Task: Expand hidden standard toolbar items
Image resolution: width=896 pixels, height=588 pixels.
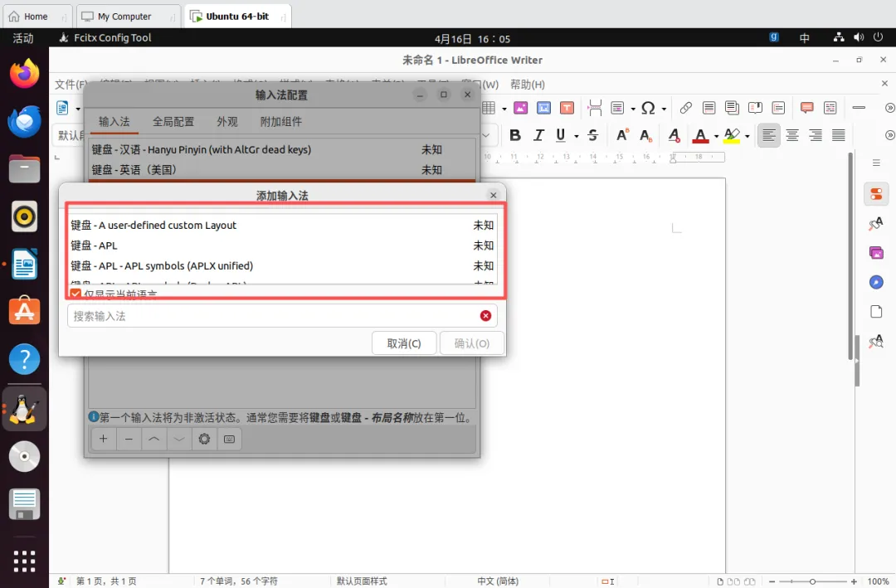Action: [x=889, y=108]
